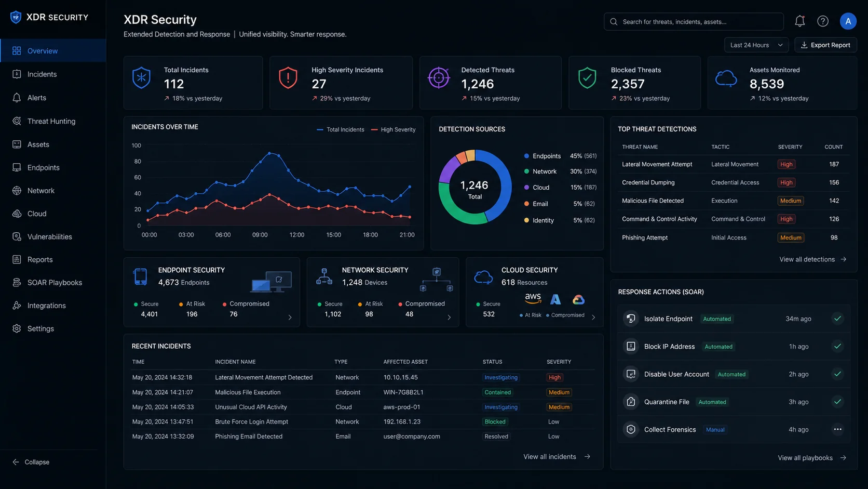This screenshot has height=489, width=868.
Task: Click the Export Report download icon
Action: pyautogui.click(x=804, y=45)
